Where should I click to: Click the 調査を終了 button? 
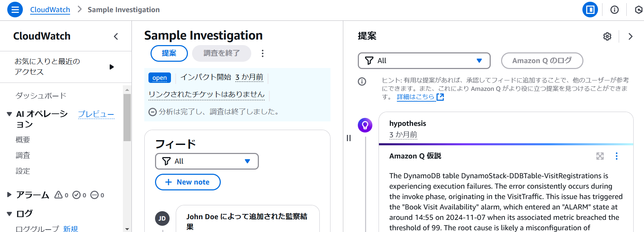coord(221,53)
